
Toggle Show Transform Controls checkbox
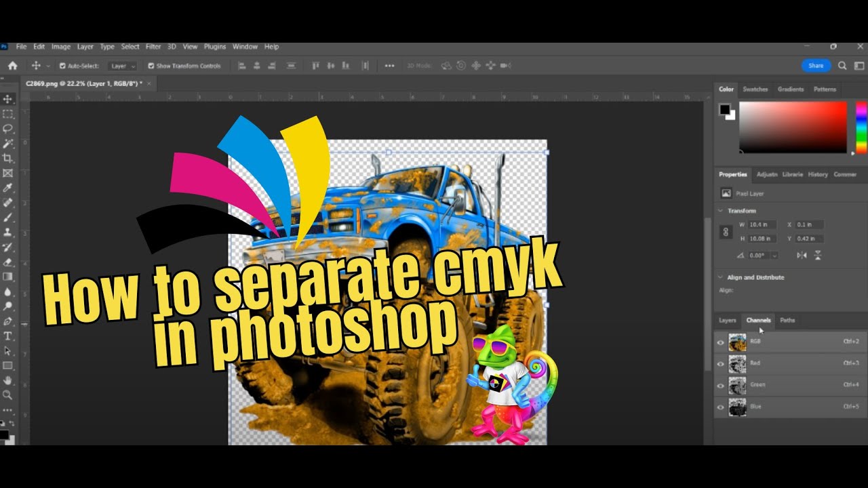click(151, 66)
